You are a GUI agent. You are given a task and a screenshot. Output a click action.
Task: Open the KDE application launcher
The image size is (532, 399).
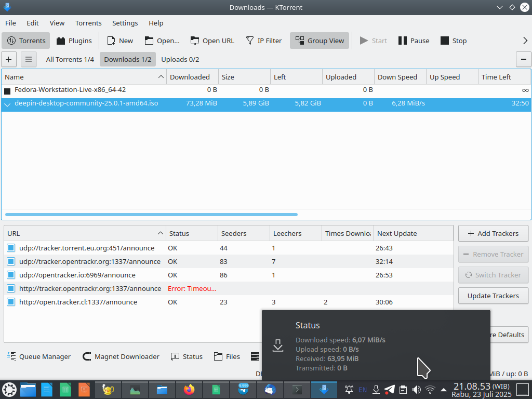tap(9, 390)
